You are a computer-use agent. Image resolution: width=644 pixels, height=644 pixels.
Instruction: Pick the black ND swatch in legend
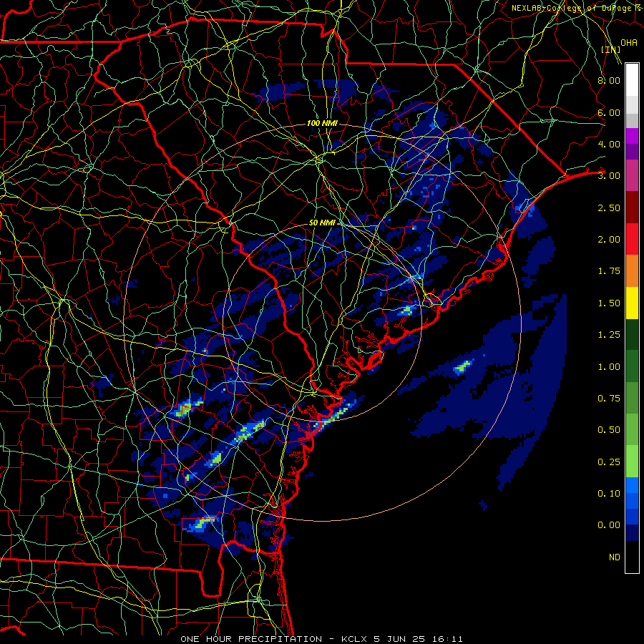click(x=632, y=557)
